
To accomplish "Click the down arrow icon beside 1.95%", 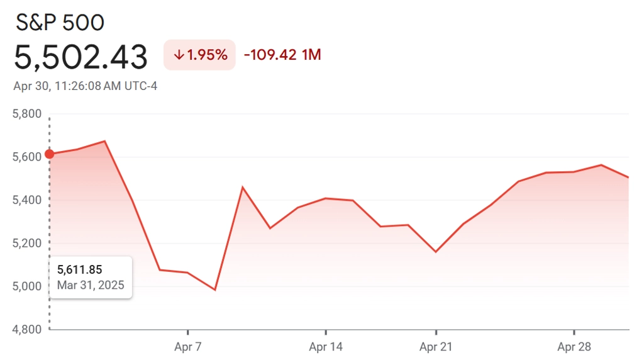I will [x=179, y=55].
